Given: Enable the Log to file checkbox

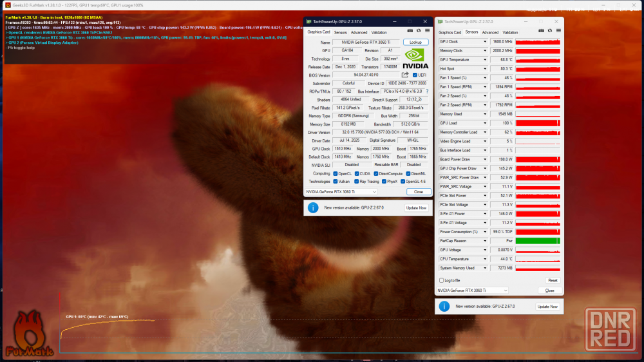Looking at the screenshot, I should (441, 280).
